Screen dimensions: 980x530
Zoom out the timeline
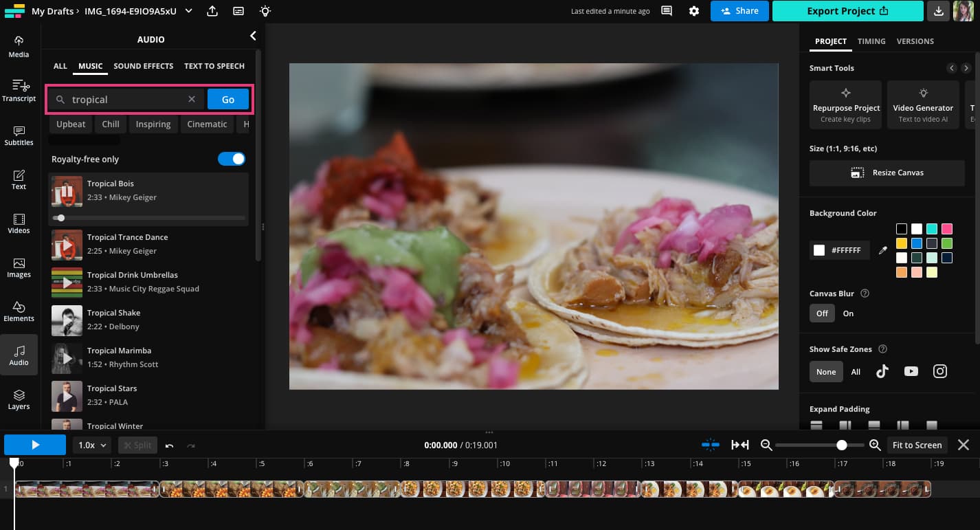point(766,445)
